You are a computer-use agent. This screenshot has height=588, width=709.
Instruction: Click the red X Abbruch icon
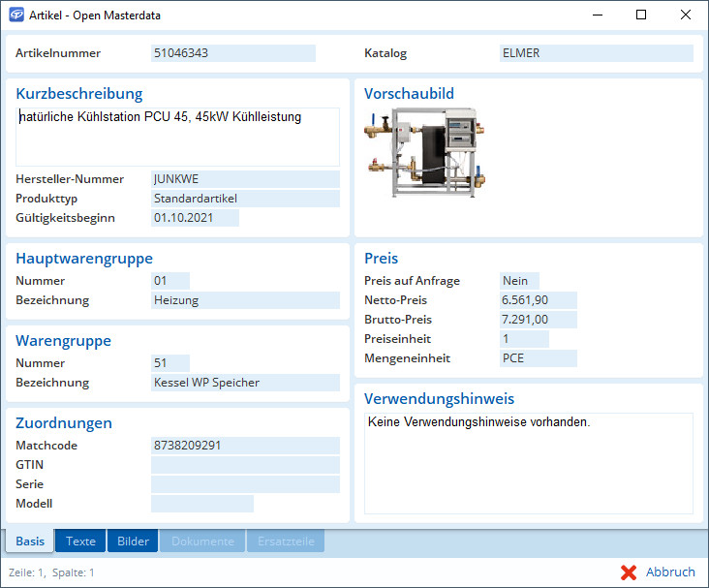tap(629, 573)
